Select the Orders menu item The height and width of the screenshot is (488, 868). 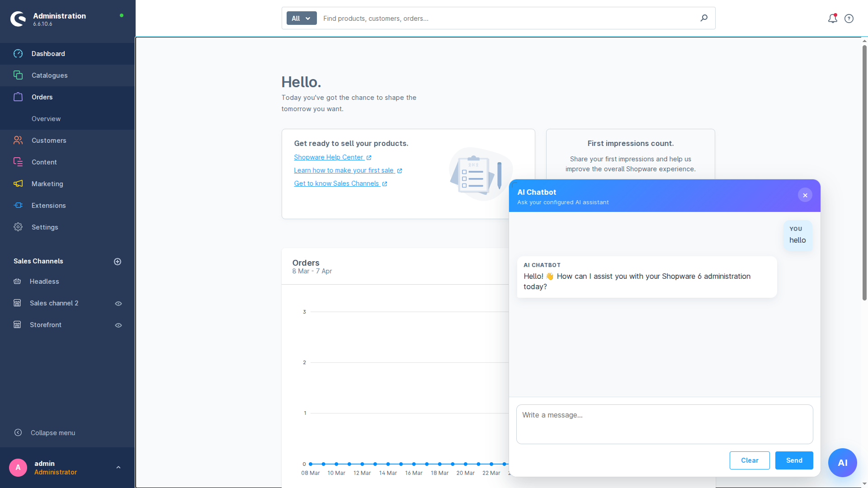point(68,97)
